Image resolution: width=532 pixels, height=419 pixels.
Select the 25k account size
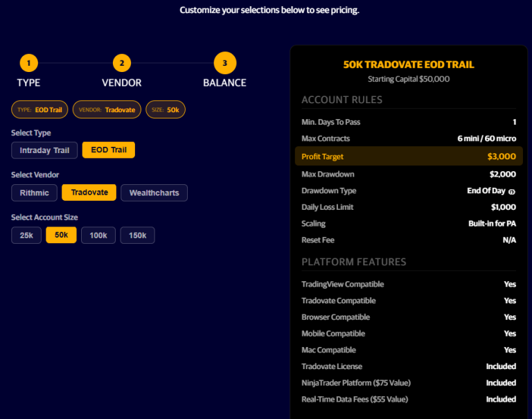tap(26, 235)
